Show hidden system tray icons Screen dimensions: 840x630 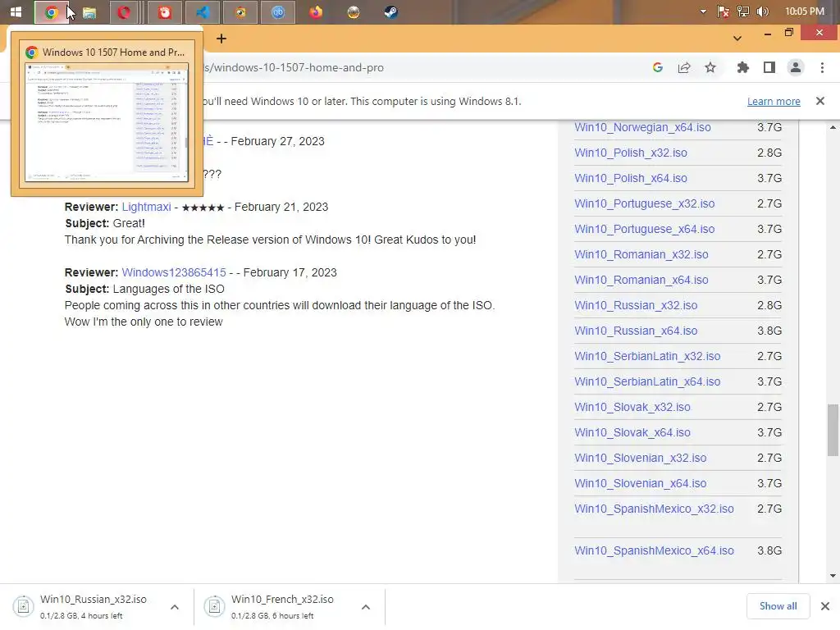tap(703, 11)
